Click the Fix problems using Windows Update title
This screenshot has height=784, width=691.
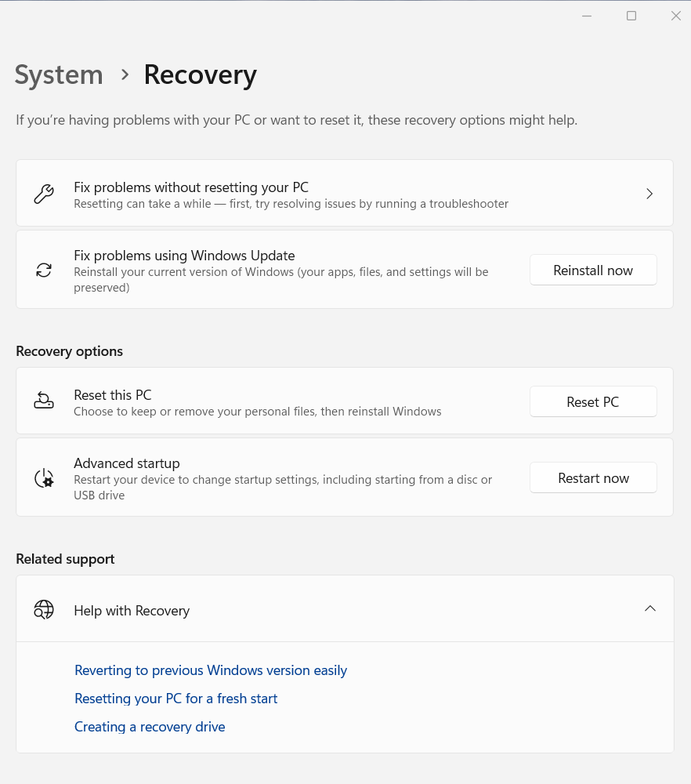click(184, 256)
